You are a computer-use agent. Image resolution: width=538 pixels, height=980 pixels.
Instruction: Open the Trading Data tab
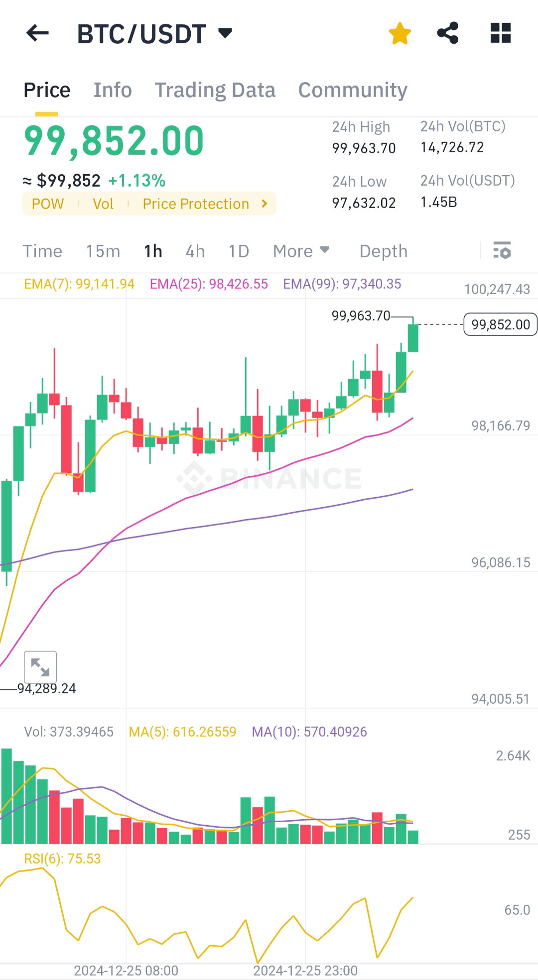click(x=215, y=90)
